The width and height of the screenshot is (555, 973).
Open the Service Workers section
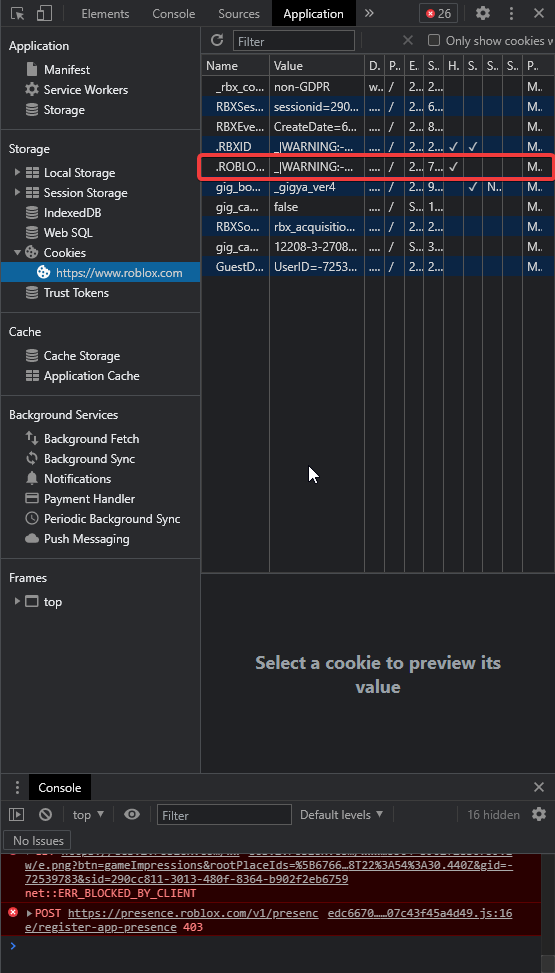pos(86,89)
